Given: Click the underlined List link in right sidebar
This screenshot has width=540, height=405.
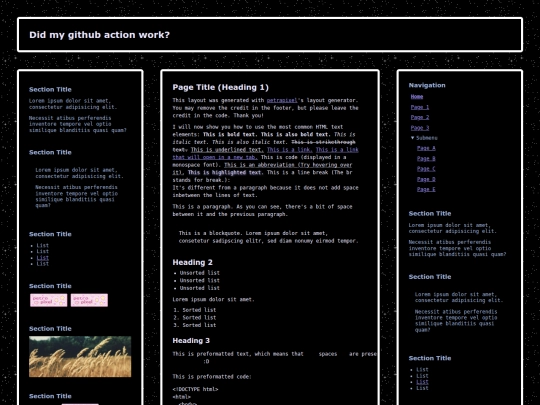Looking at the screenshot, I should (x=422, y=382).
